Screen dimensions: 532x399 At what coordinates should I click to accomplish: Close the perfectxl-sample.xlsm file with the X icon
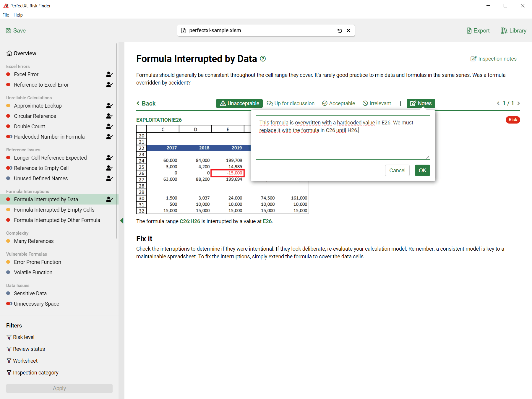348,31
